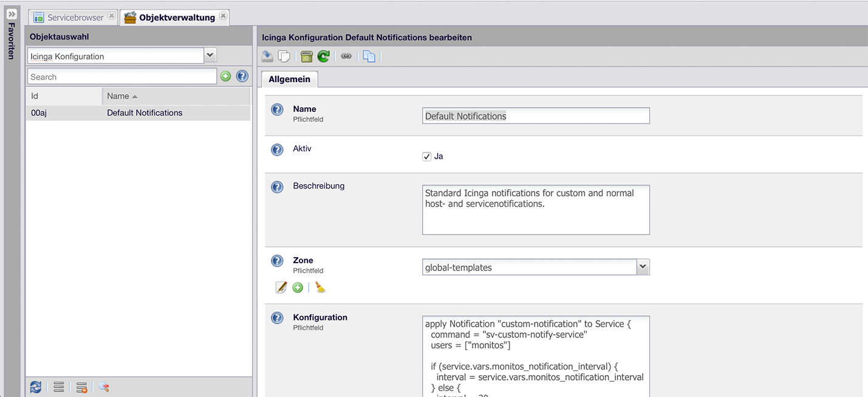Close the Objektverwaltung tab
868x397 pixels.
point(223,16)
